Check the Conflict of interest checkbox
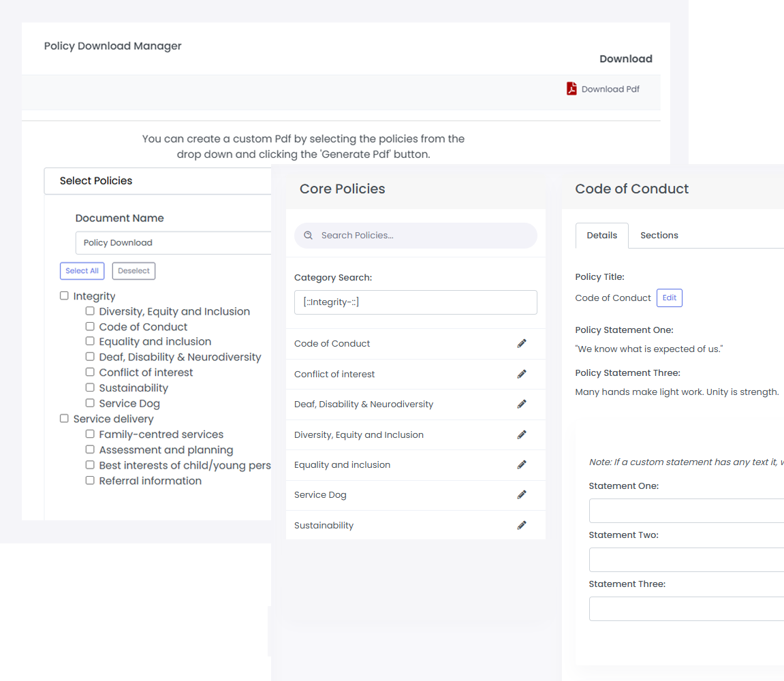 [x=90, y=372]
